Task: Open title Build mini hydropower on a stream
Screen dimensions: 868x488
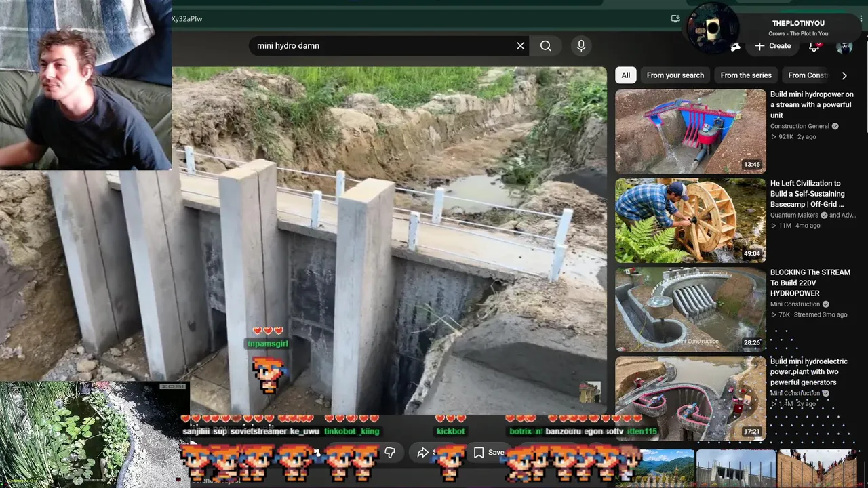Action: pyautogui.click(x=812, y=105)
